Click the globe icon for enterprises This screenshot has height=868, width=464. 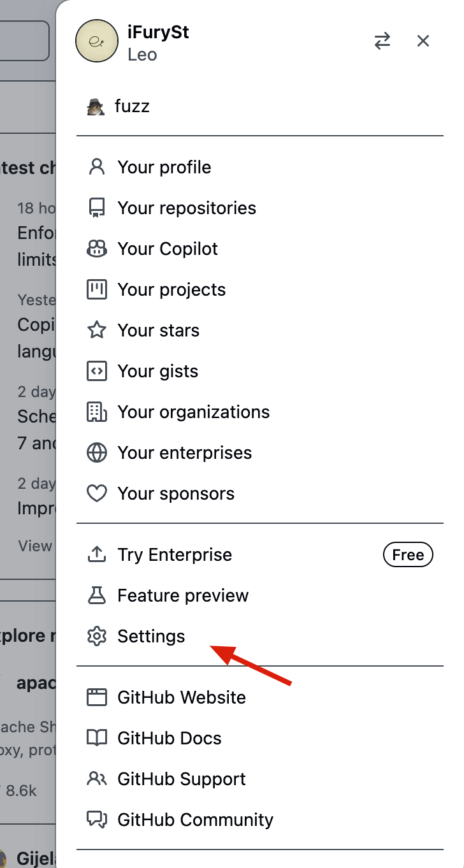coord(96,452)
